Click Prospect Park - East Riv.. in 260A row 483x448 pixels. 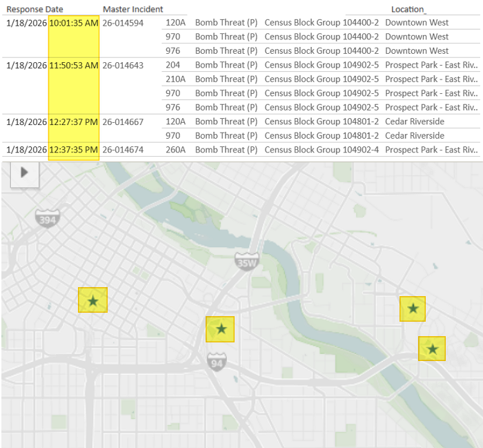click(x=431, y=150)
